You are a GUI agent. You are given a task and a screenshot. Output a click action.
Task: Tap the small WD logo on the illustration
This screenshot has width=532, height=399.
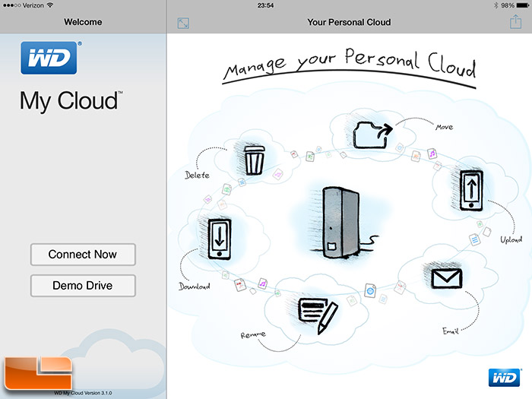point(504,378)
